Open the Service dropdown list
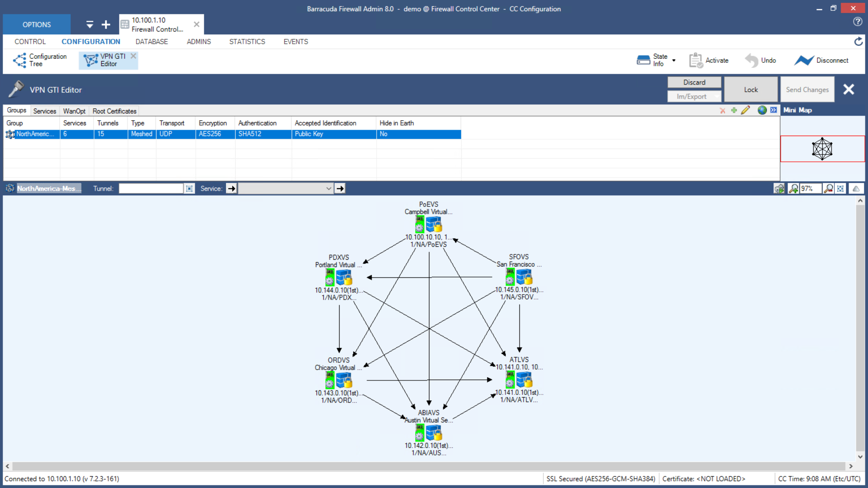This screenshot has width=868, height=488. tap(286, 188)
